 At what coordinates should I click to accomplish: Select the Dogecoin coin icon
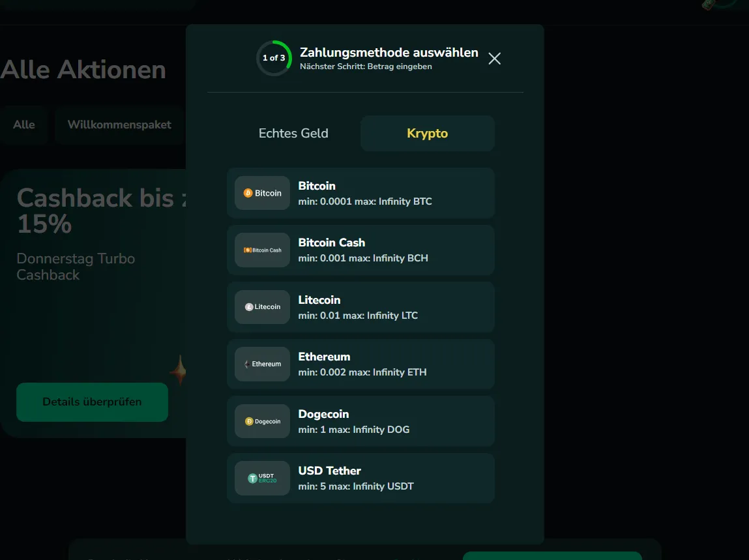[261, 420]
